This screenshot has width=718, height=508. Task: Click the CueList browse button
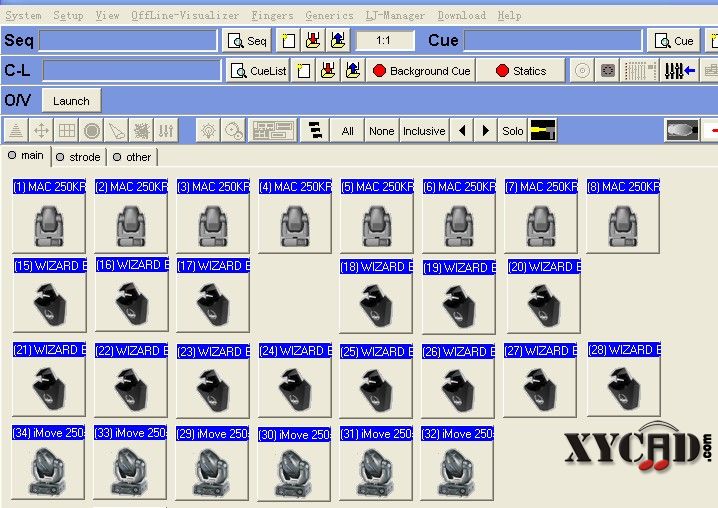(x=258, y=71)
